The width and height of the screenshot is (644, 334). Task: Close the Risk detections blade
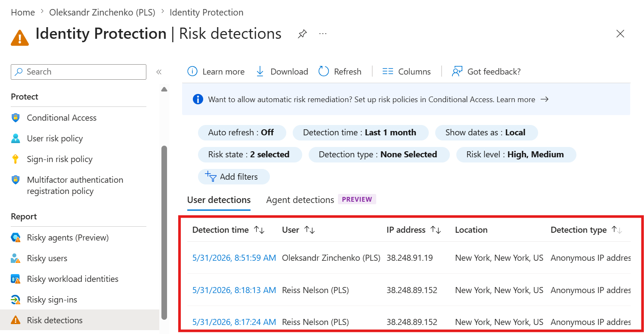620,34
